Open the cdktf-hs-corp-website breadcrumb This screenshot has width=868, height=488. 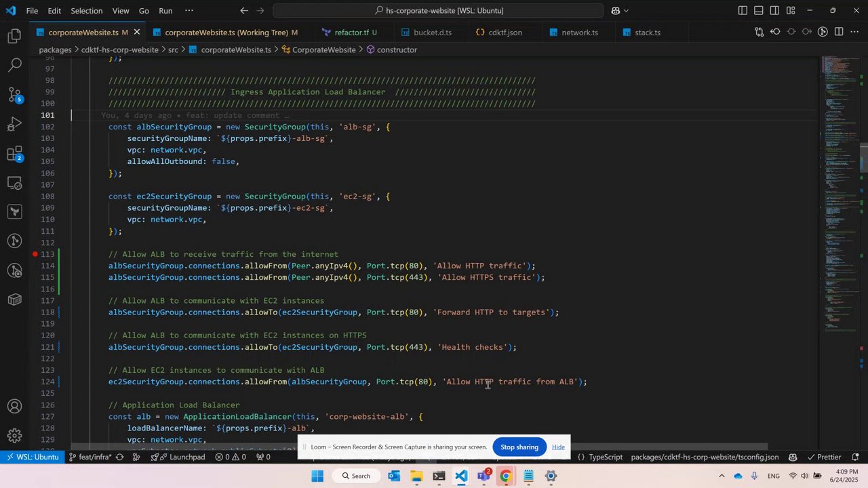[x=120, y=49]
